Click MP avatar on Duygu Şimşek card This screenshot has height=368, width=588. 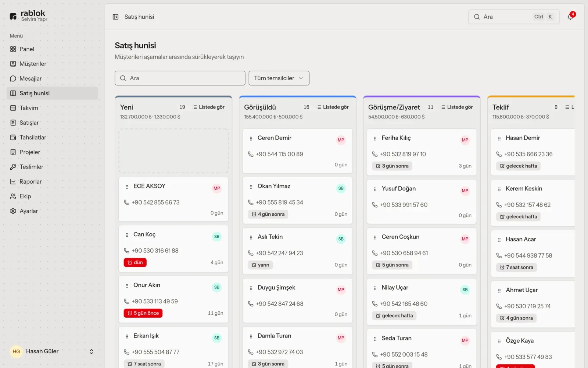(341, 290)
